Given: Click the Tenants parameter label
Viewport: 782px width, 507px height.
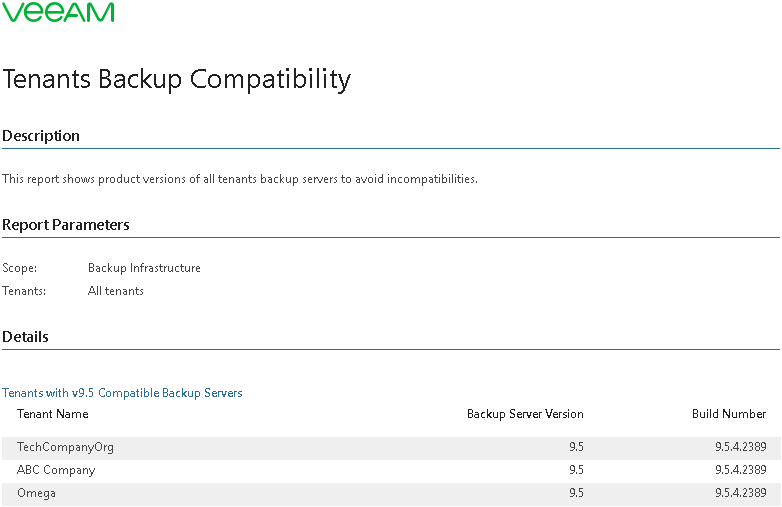Looking at the screenshot, I should click(x=24, y=291).
